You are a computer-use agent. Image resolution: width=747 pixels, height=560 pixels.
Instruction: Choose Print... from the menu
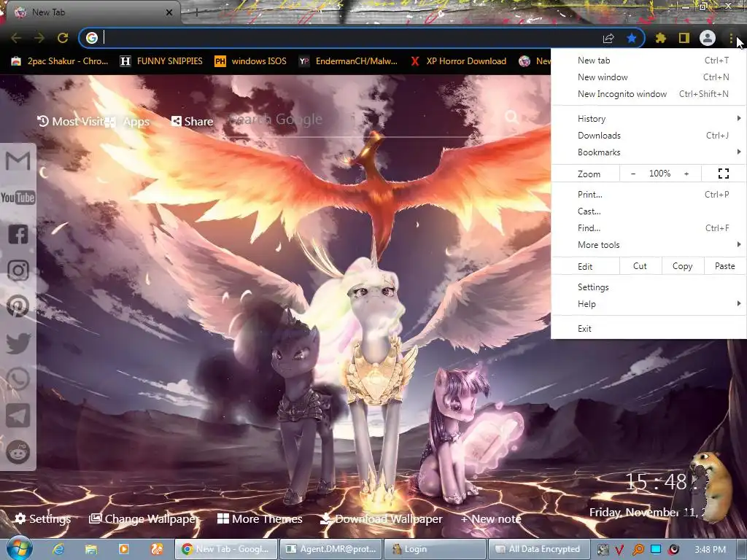point(649,194)
